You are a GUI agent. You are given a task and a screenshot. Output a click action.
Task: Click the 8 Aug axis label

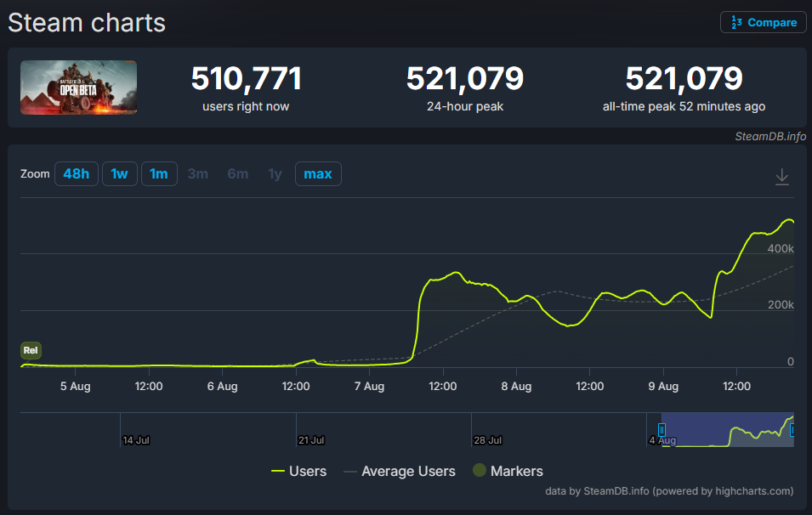516,386
